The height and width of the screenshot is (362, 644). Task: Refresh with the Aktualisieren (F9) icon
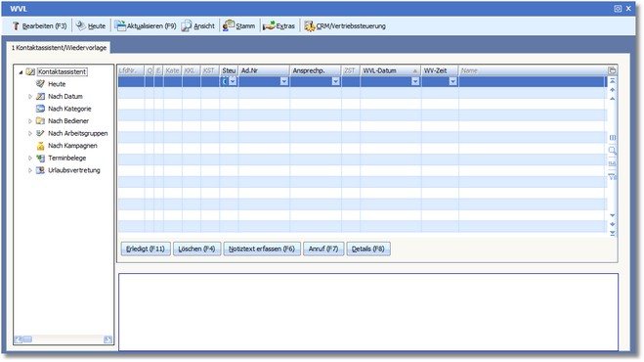pos(120,25)
